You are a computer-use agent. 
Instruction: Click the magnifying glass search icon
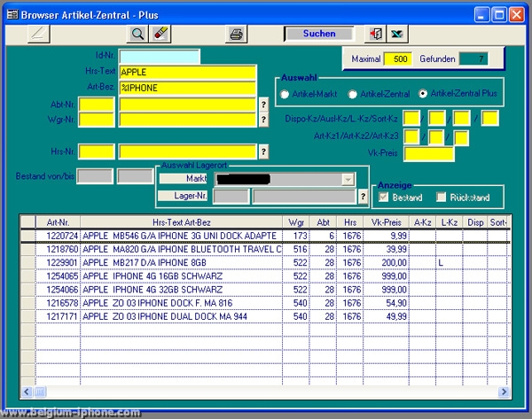coord(137,34)
